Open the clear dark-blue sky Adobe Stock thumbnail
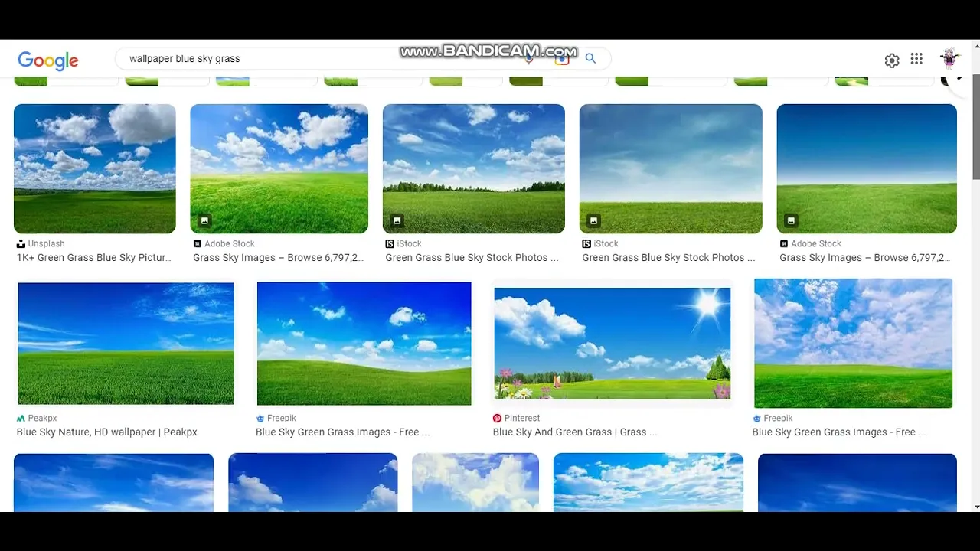The image size is (980, 551). click(x=867, y=168)
